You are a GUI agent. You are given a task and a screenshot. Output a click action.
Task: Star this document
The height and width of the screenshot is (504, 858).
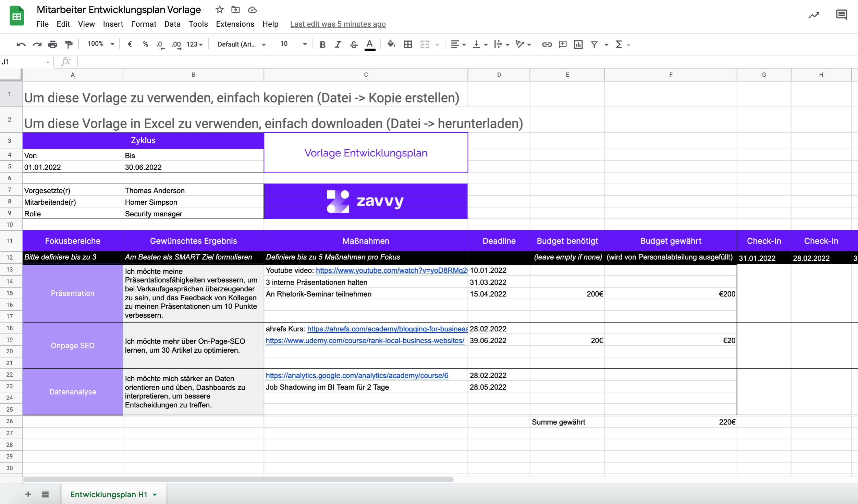click(219, 10)
